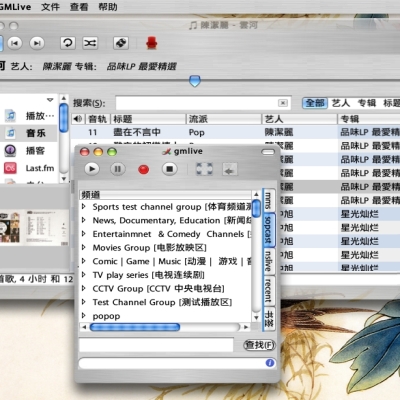Sort by 艺人 column header
Screen dimensions: 400x400
pyautogui.click(x=299, y=119)
